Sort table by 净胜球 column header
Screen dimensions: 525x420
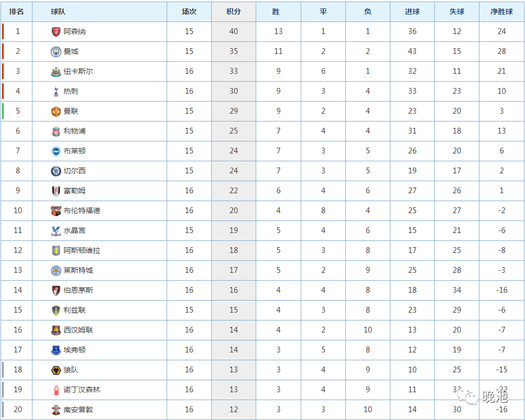click(x=501, y=12)
